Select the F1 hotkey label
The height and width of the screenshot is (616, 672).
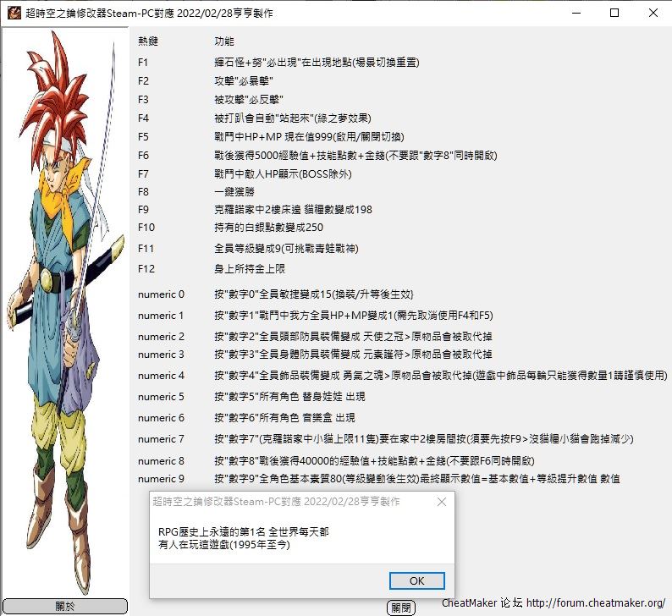tap(143, 63)
